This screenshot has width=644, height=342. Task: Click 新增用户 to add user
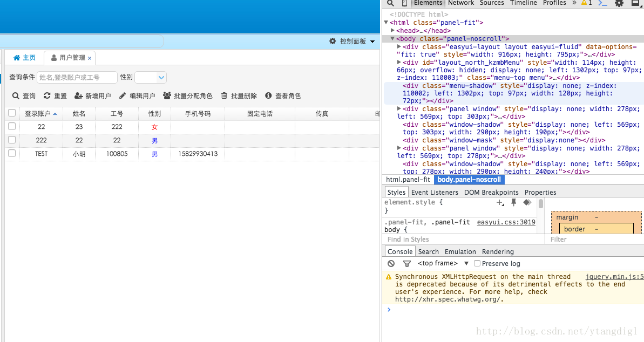pos(92,95)
